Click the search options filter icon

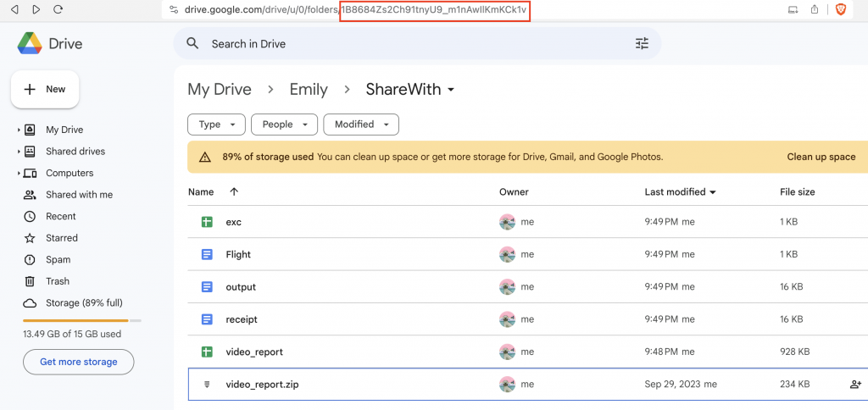(x=642, y=43)
